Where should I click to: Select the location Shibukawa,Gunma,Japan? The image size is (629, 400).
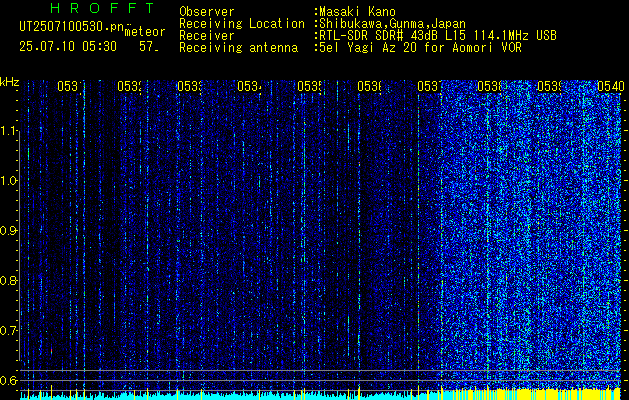pos(391,24)
